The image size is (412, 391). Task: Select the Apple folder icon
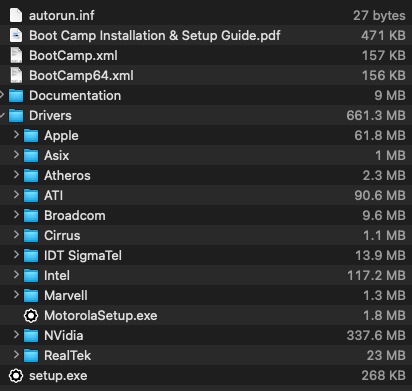click(x=31, y=136)
